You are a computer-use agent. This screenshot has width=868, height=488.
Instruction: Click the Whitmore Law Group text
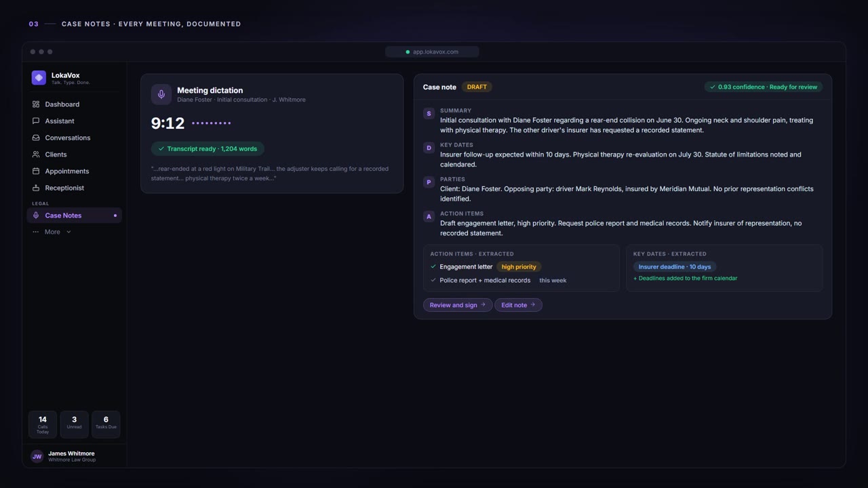click(72, 460)
